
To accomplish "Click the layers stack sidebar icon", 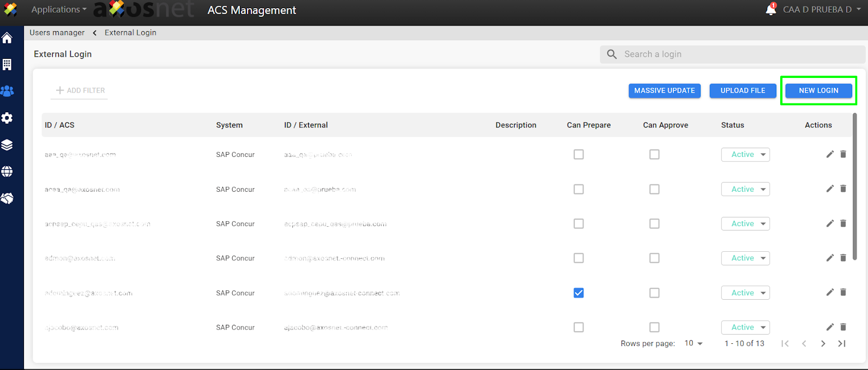I will click(7, 144).
